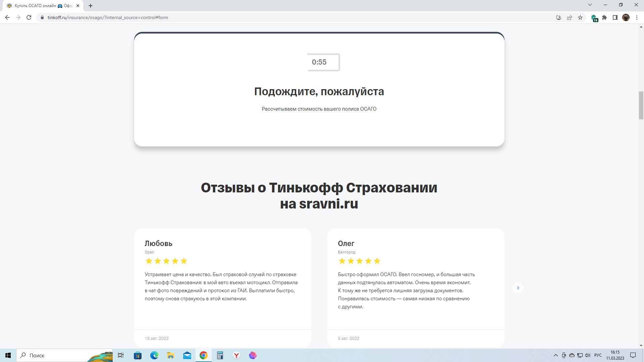Click Олег's five star rating
This screenshot has height=362, width=644.
tap(359, 261)
